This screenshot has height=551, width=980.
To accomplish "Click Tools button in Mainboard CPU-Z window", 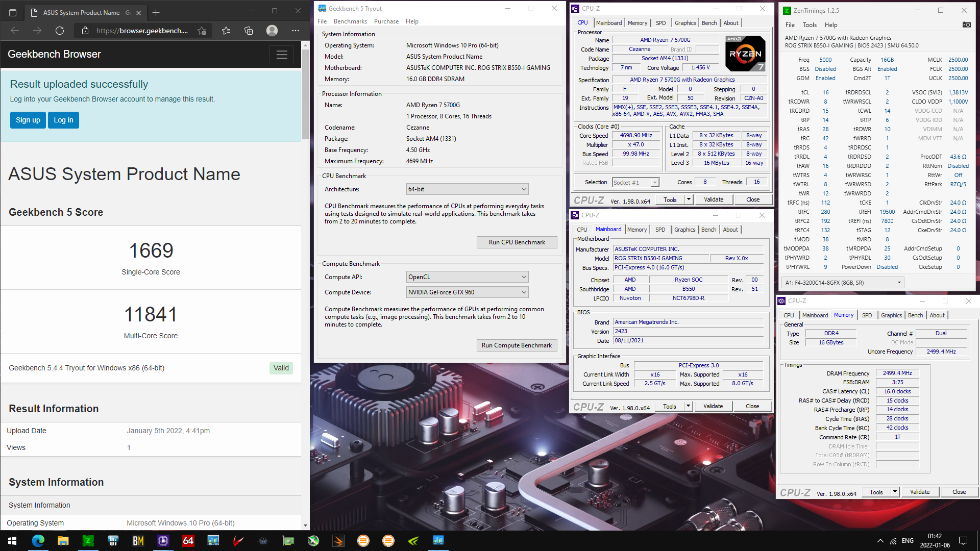I will pyautogui.click(x=670, y=406).
